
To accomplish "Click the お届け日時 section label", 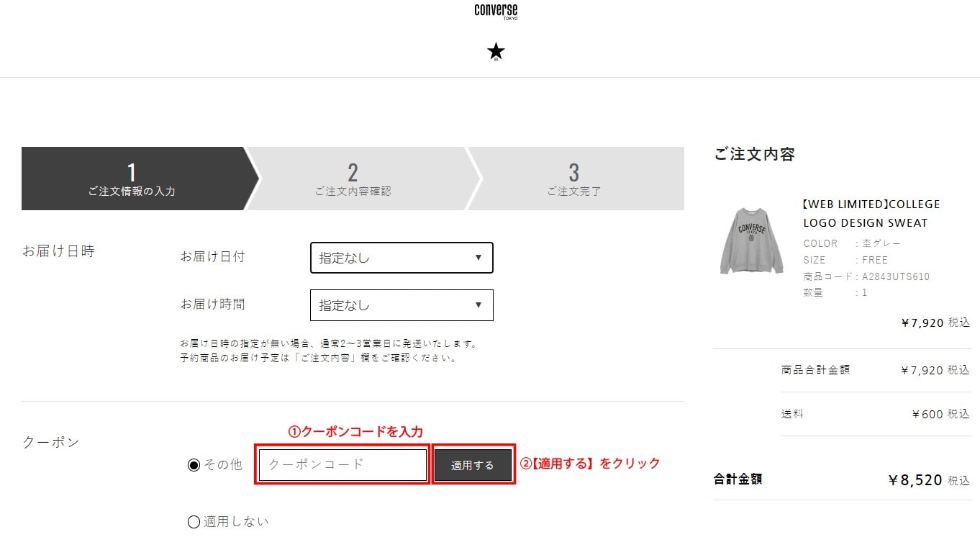I will [x=58, y=251].
